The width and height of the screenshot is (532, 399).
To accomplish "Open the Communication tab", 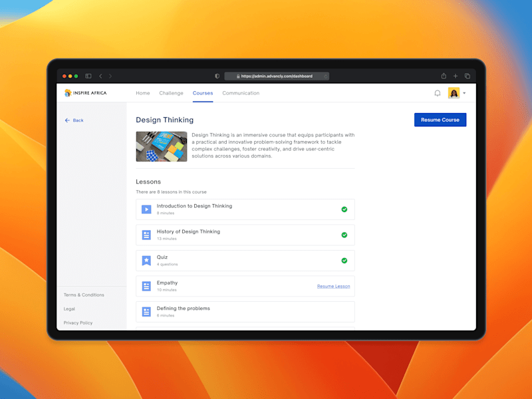I will pyautogui.click(x=241, y=93).
